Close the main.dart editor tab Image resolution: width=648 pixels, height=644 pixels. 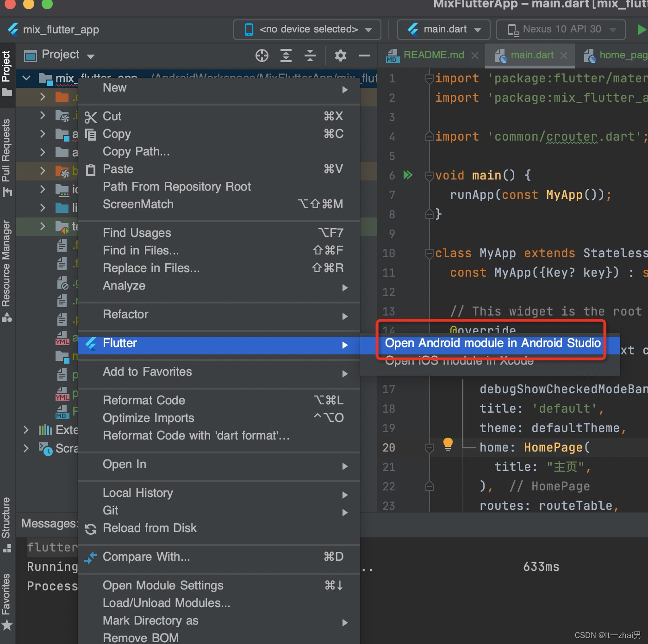tap(563, 56)
